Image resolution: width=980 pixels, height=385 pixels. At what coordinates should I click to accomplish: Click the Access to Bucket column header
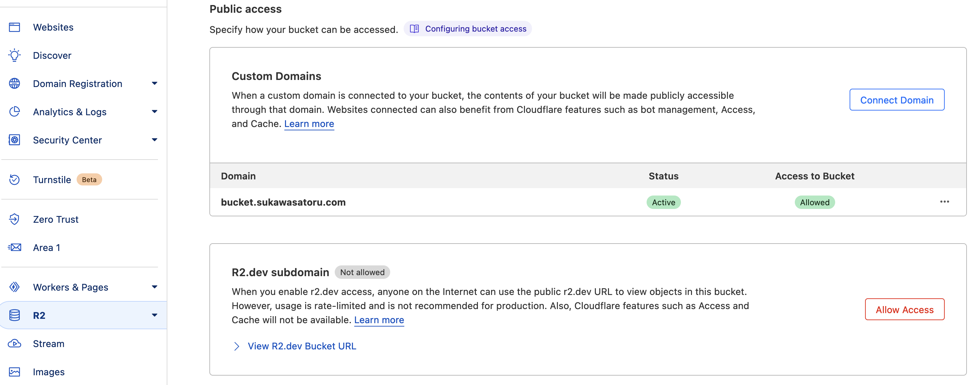tap(815, 176)
